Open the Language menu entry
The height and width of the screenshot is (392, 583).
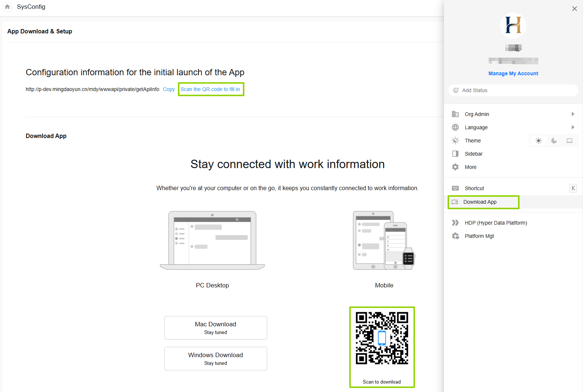[x=513, y=127]
